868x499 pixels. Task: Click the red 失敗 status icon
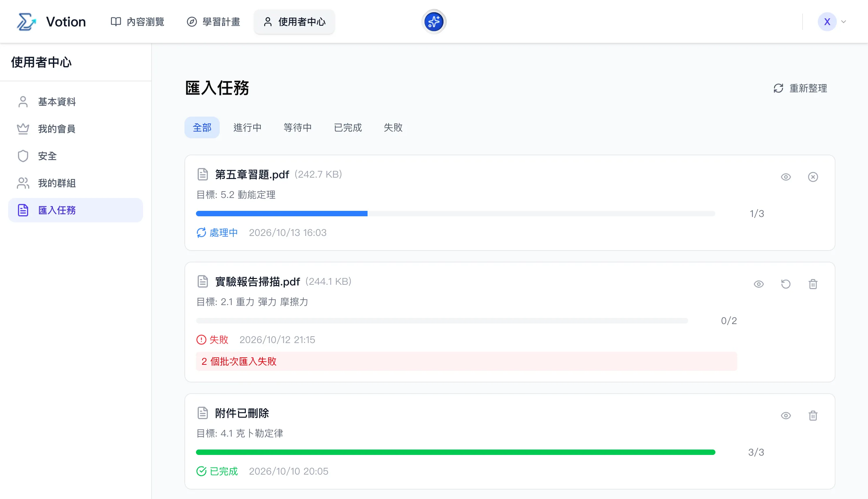click(201, 340)
